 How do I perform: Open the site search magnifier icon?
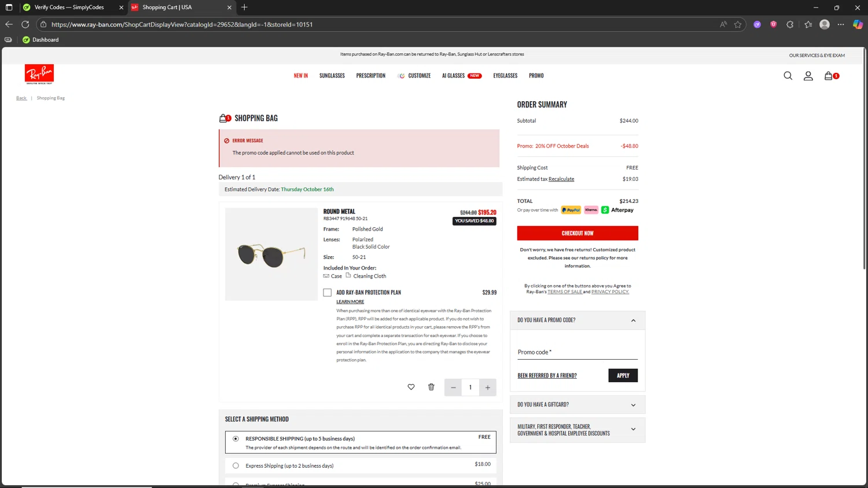coord(788,76)
